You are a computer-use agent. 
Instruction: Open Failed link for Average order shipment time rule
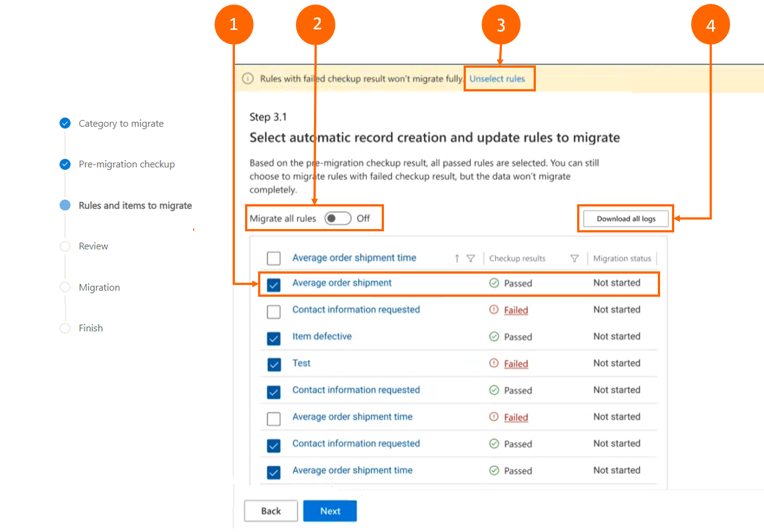[x=516, y=417]
